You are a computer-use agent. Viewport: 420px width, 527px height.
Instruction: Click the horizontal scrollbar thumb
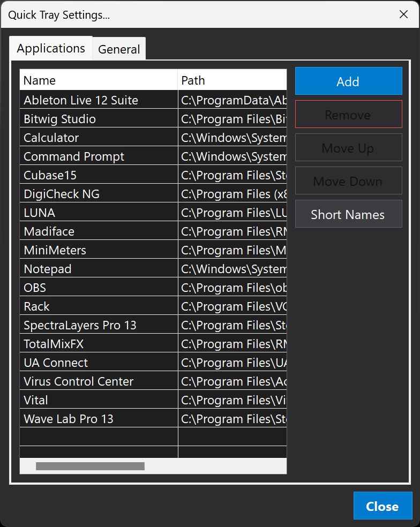tap(90, 466)
